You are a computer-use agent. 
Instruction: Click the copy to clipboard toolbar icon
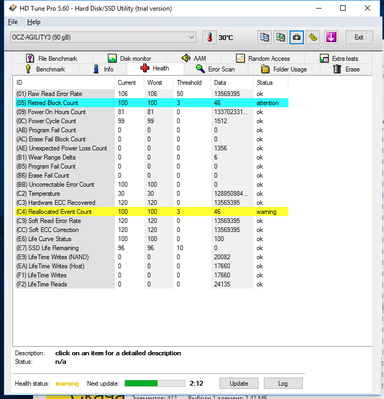264,37
